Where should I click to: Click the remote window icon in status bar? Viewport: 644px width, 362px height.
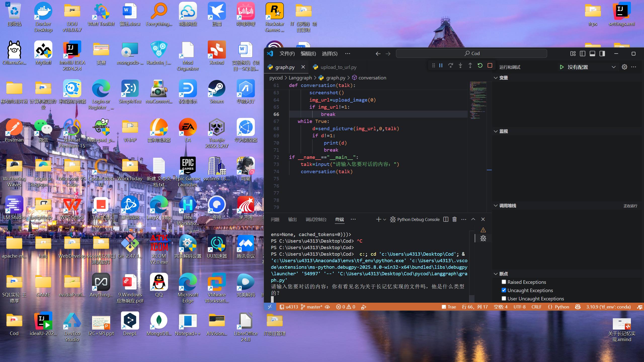pos(270,307)
